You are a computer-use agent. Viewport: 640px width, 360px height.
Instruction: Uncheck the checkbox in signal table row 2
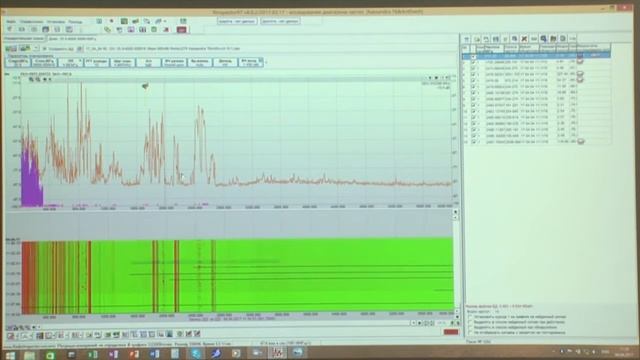(x=473, y=62)
